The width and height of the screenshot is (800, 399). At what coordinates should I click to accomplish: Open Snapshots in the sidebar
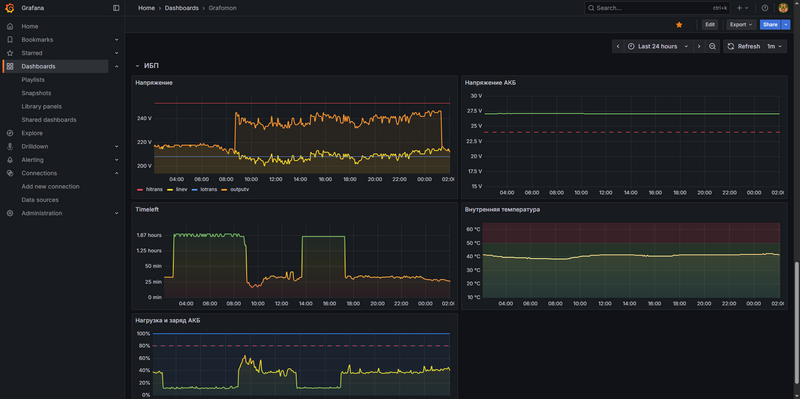pos(36,93)
